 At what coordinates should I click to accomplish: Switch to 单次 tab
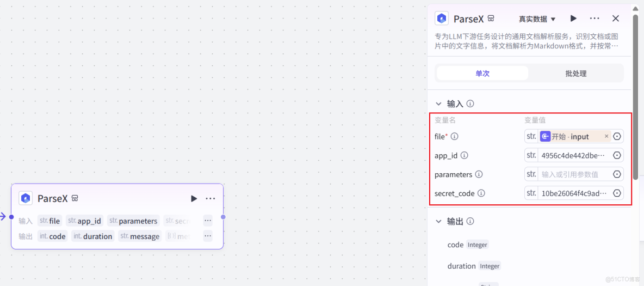pos(482,74)
